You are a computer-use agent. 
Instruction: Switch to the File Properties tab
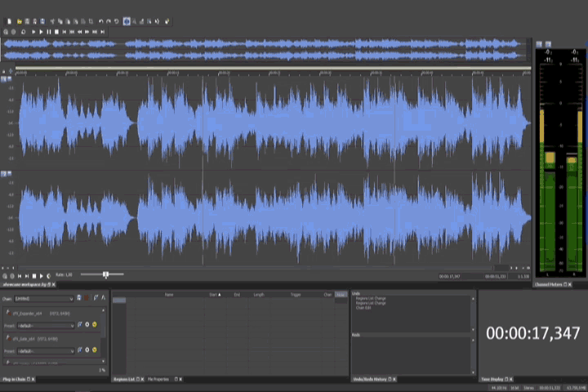click(158, 379)
